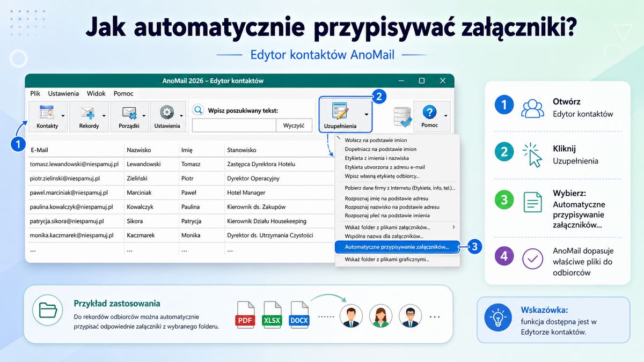Image resolution: width=644 pixels, height=362 pixels.
Task: Open the Ustawienia menu in menu bar
Action: pos(63,93)
